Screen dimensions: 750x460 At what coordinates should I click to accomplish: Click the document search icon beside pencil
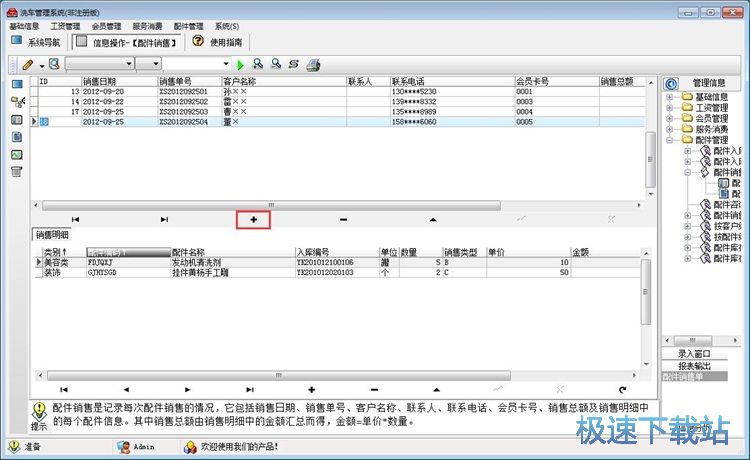(54, 64)
